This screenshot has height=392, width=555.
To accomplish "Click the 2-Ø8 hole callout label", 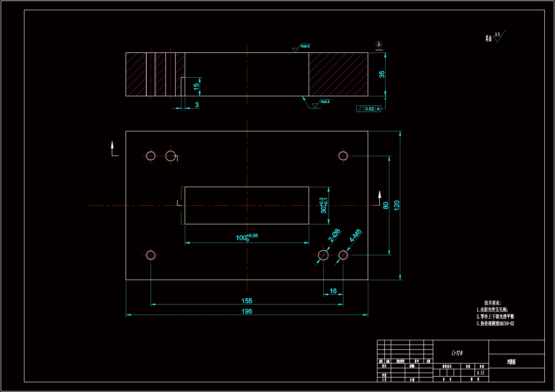I will [x=334, y=235].
